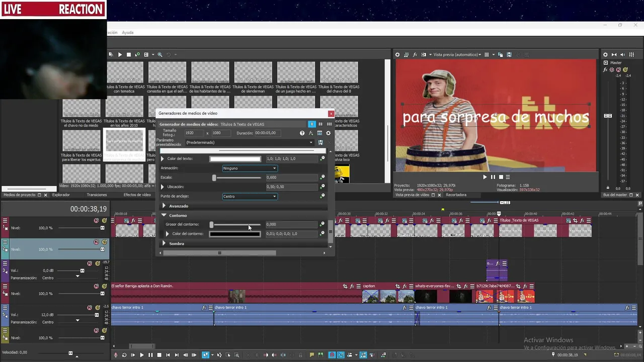Open generator fx chain icon beside help
The image size is (644, 362).
pos(311,133)
